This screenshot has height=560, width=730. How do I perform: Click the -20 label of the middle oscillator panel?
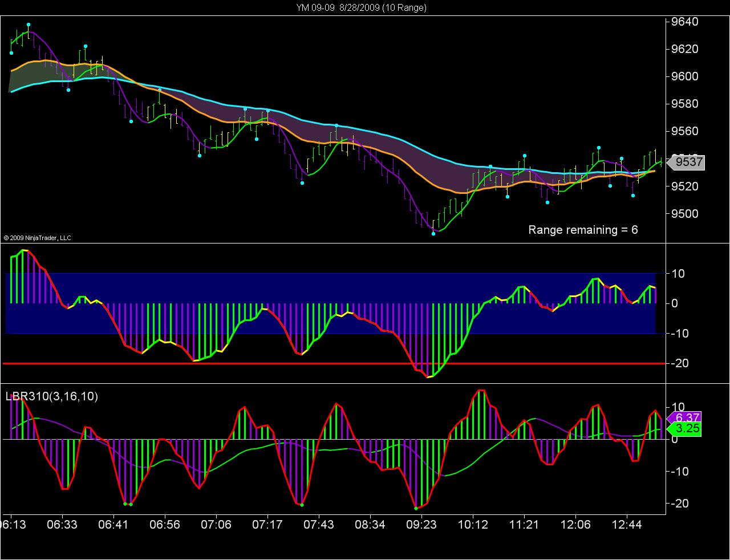coord(680,363)
